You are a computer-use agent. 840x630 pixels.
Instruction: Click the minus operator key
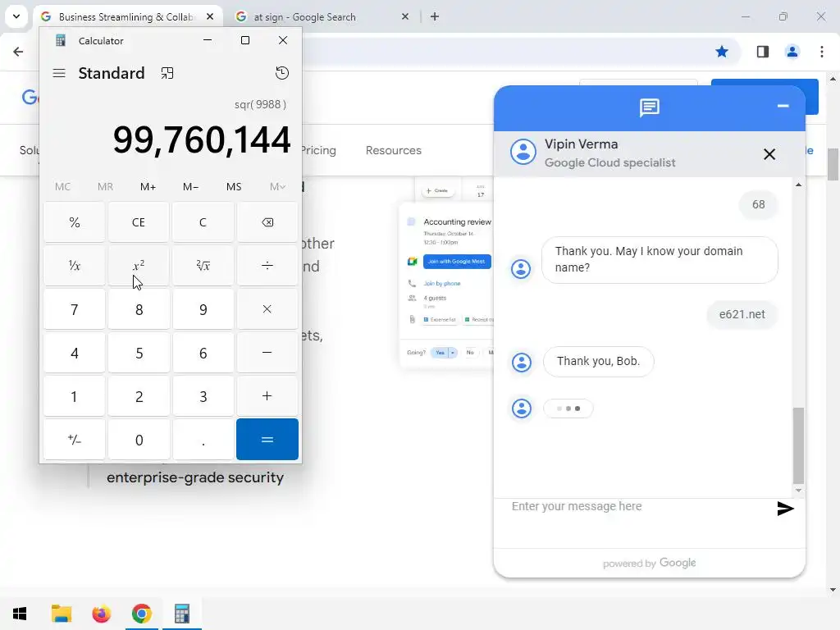coord(267,353)
